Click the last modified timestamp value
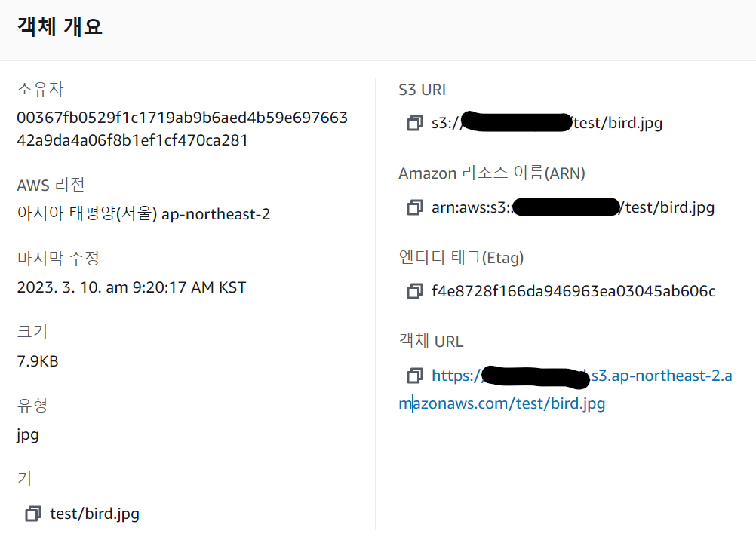The height and width of the screenshot is (546, 756). click(x=131, y=287)
